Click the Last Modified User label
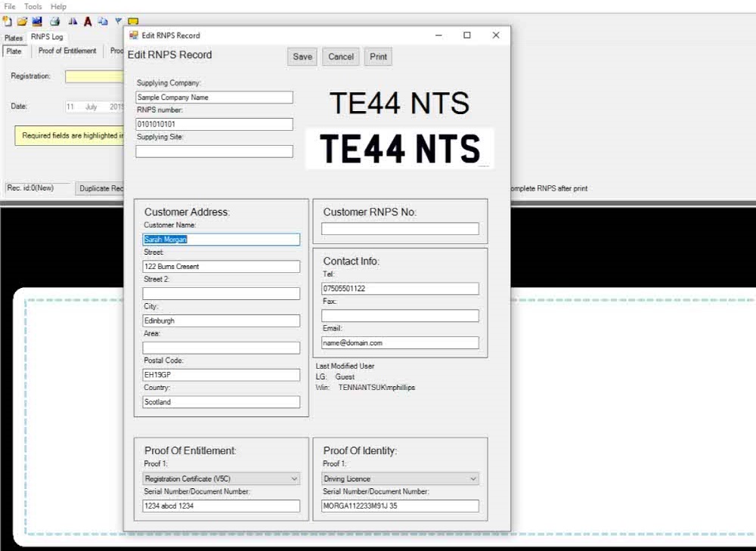Viewport: 756px width, 551px height. [345, 366]
